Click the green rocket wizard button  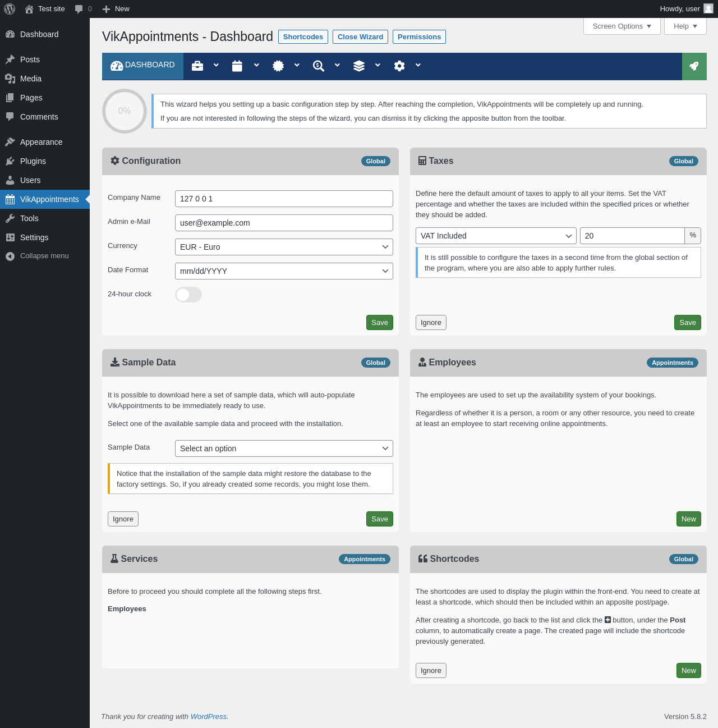coord(694,66)
